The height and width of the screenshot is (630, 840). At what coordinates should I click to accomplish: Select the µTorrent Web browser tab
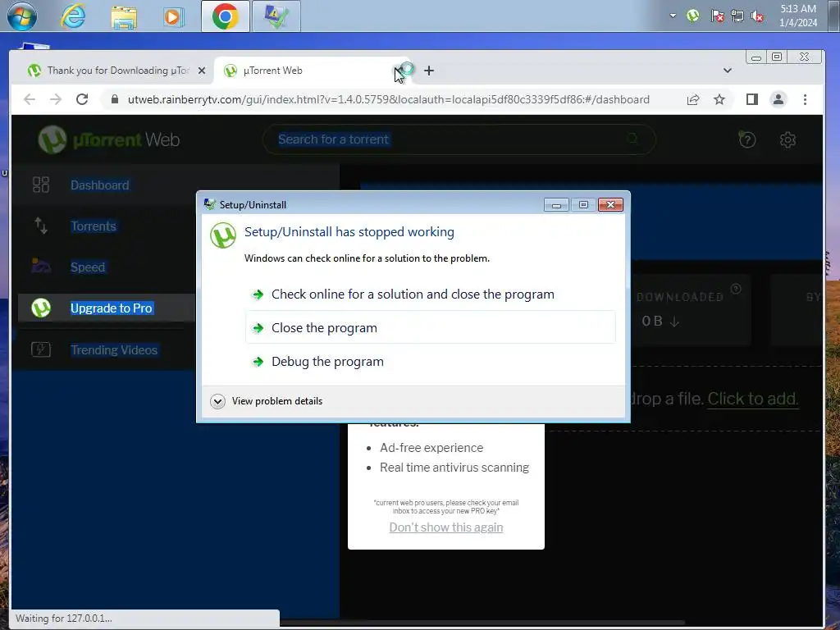(311, 71)
